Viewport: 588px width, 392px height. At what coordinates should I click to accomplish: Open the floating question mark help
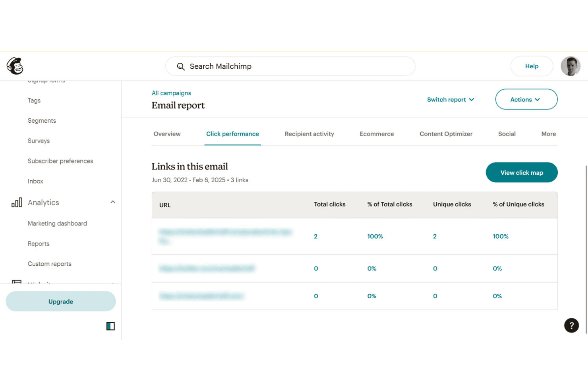coord(571,325)
